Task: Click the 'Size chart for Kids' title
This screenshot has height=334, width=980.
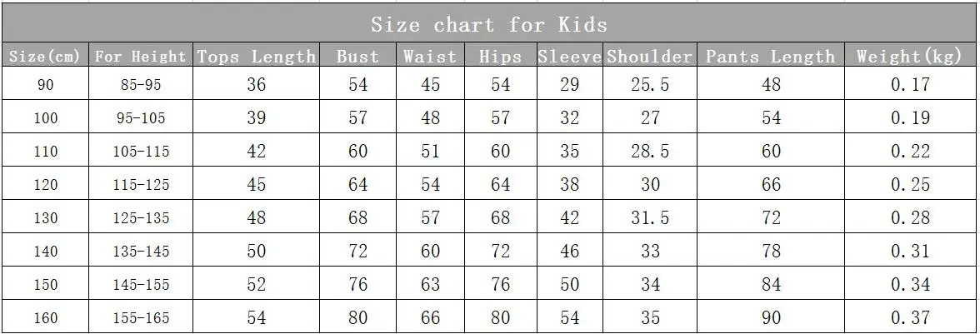Action: tap(488, 25)
